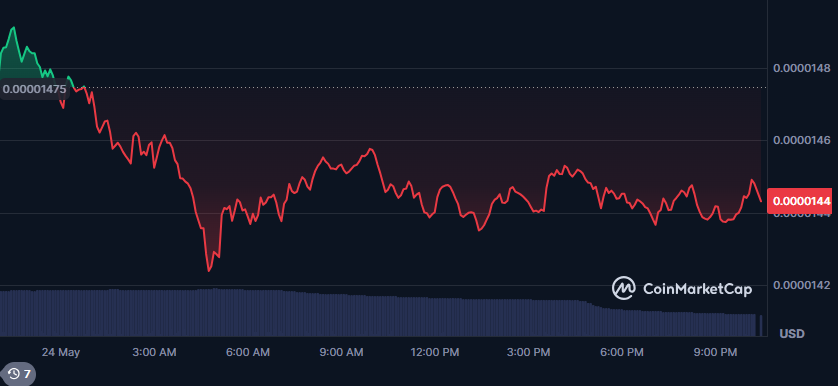Click the 0.0000148 price axis label

801,68
